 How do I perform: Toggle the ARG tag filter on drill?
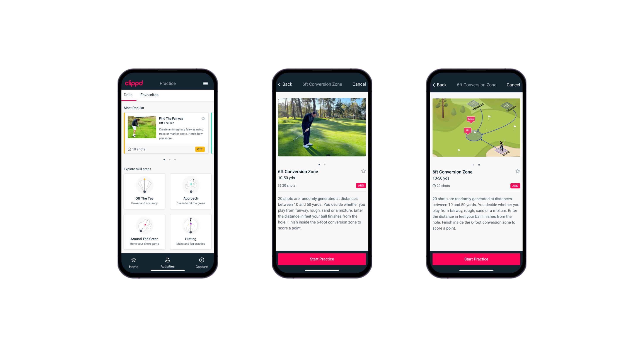(x=360, y=186)
